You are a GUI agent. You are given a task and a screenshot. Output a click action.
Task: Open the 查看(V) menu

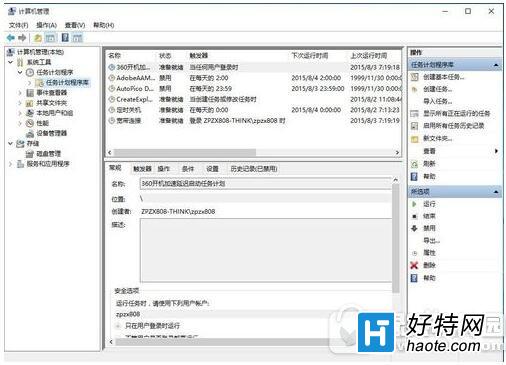pos(75,25)
